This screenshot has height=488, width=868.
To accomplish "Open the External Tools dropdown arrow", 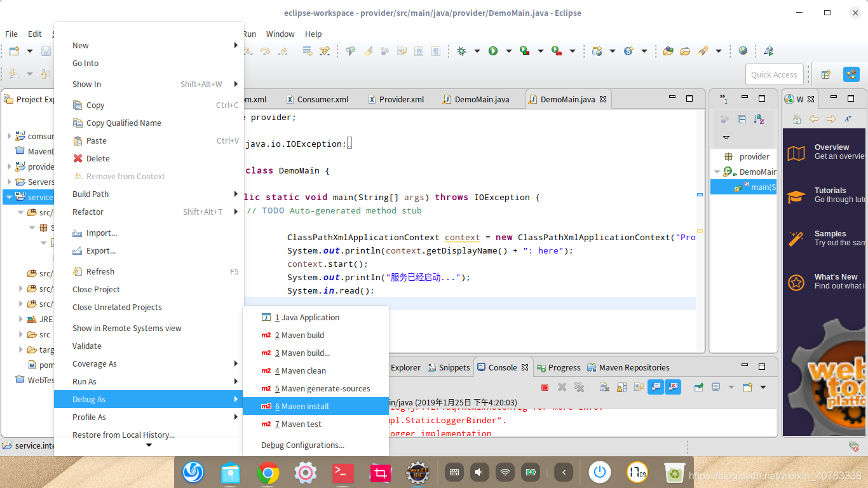I will click(572, 51).
